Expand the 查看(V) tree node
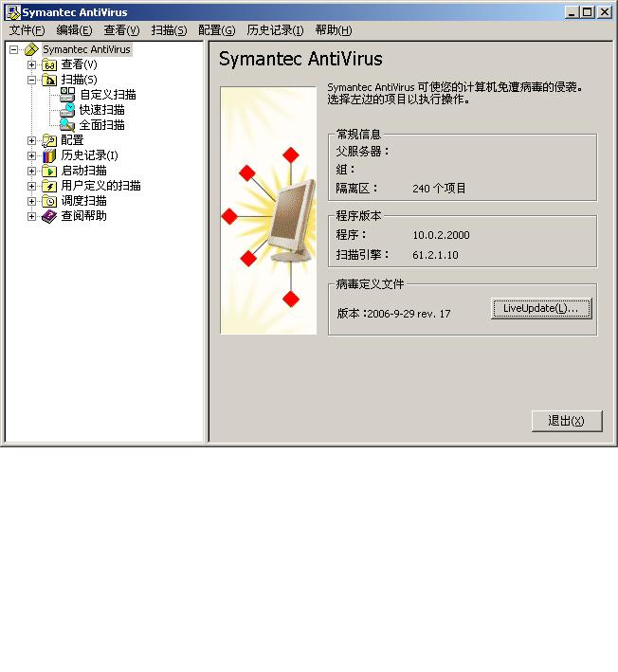Image resolution: width=618 pixels, height=672 pixels. click(x=31, y=64)
